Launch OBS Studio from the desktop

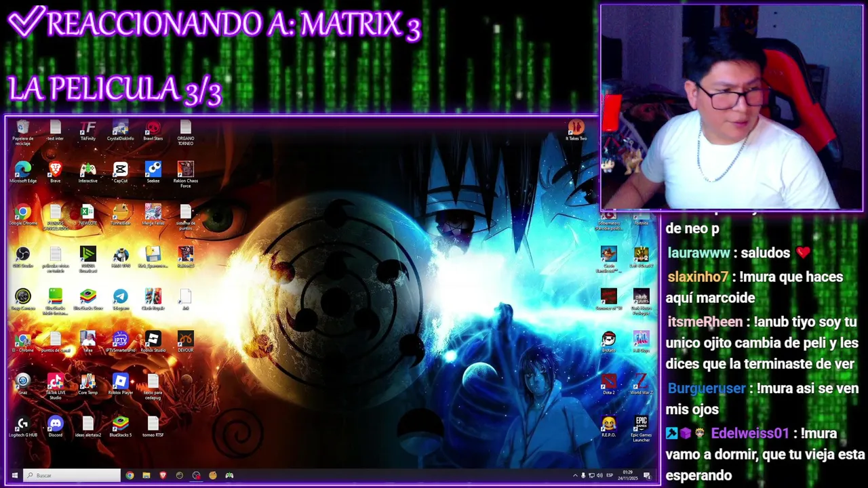[22, 258]
